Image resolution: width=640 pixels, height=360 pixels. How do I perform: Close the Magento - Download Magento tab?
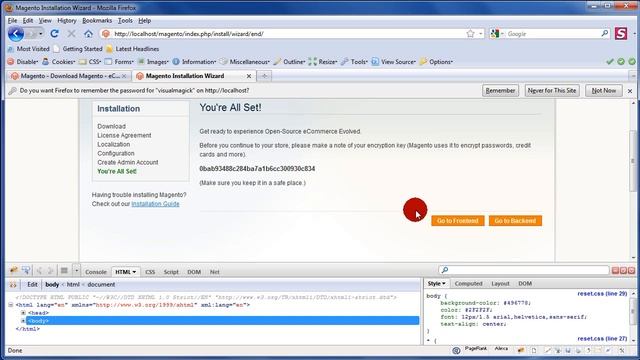pyautogui.click(x=124, y=76)
